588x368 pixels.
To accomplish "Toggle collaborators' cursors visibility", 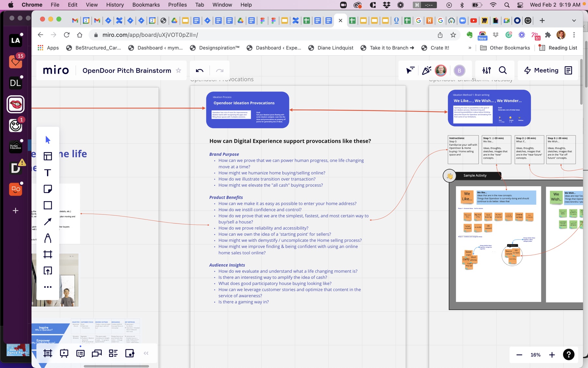I will pyautogui.click(x=410, y=70).
